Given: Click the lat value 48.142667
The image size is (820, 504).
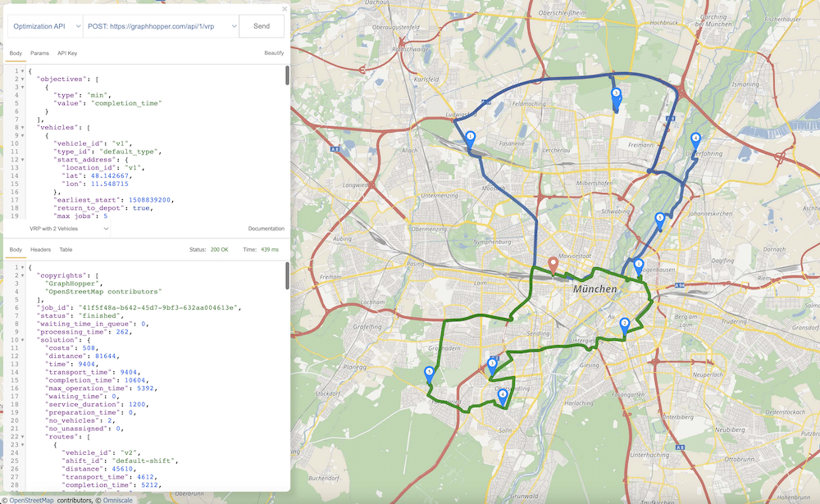Looking at the screenshot, I should pyautogui.click(x=110, y=176).
